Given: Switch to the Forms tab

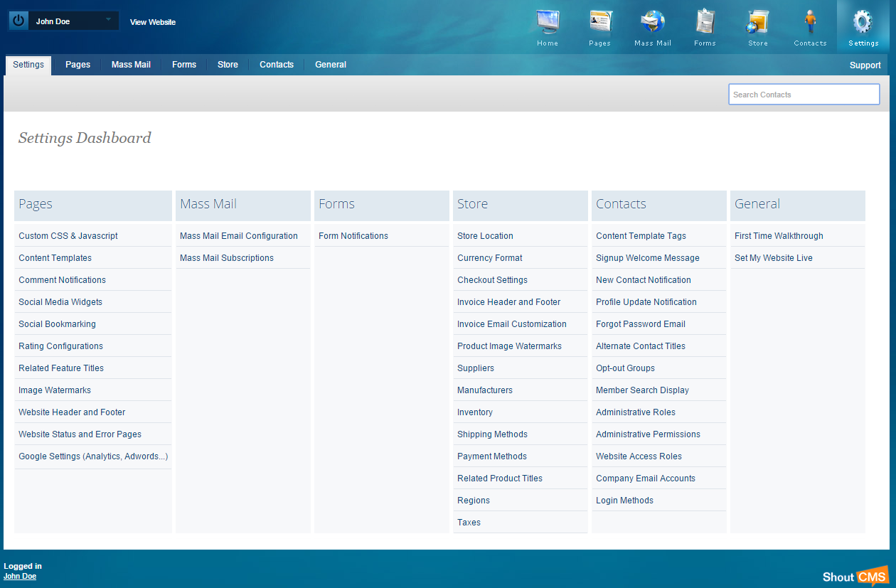Looking at the screenshot, I should pyautogui.click(x=184, y=65).
